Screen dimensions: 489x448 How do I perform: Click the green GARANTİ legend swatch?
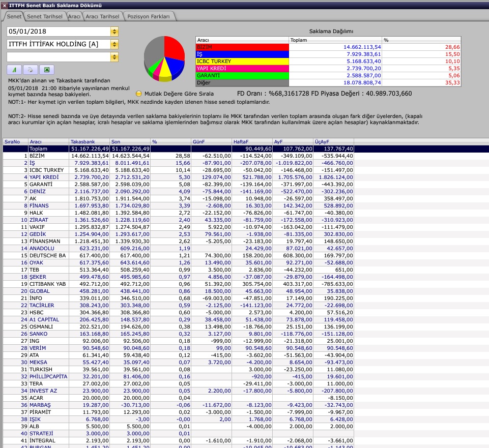pos(242,76)
